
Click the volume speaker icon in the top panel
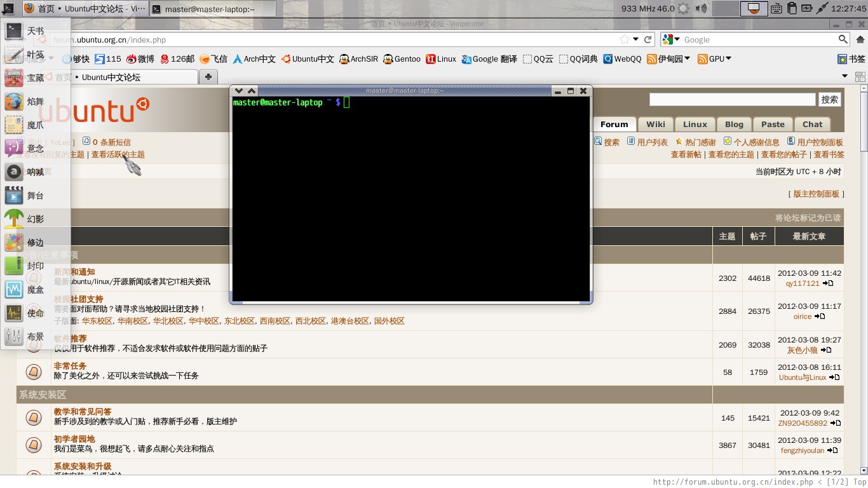coord(701,9)
